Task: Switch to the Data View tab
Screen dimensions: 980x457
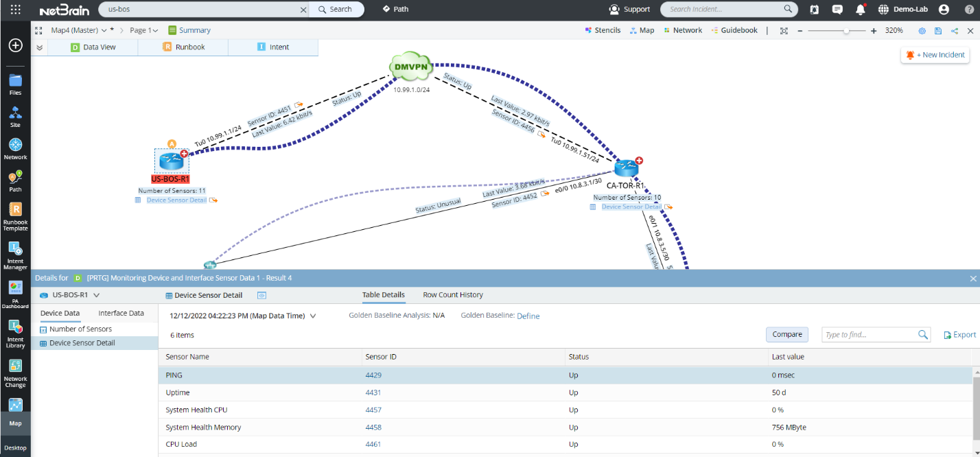Action: click(93, 47)
